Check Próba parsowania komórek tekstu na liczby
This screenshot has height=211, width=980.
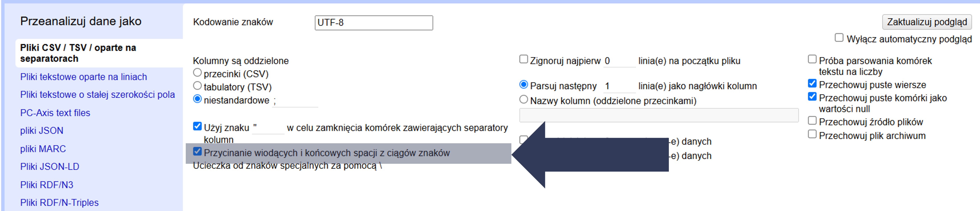[x=812, y=59]
